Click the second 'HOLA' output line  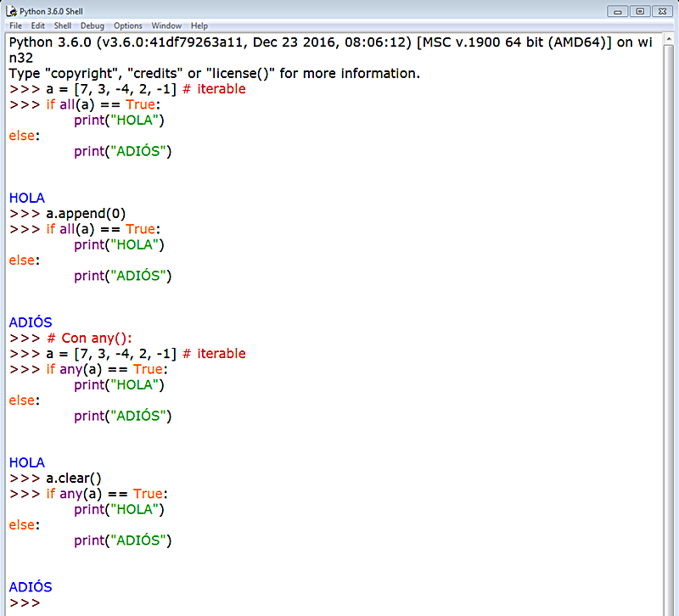[27, 462]
